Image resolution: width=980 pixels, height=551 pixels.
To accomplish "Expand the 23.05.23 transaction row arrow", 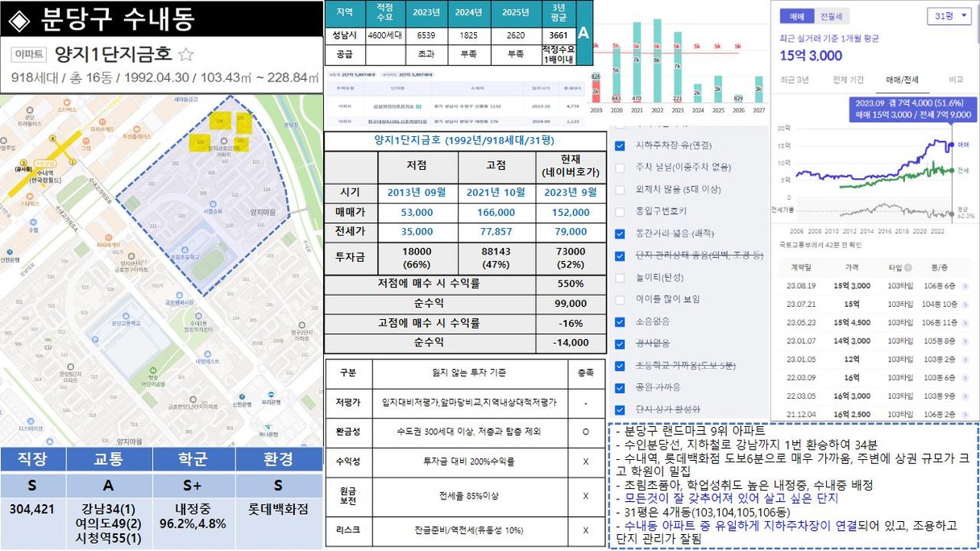I will [x=965, y=322].
